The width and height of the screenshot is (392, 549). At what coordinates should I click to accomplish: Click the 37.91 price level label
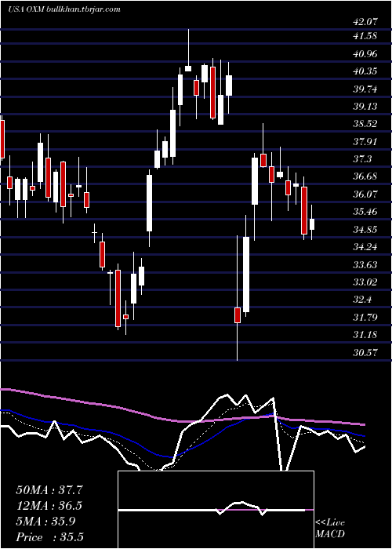tap(365, 141)
